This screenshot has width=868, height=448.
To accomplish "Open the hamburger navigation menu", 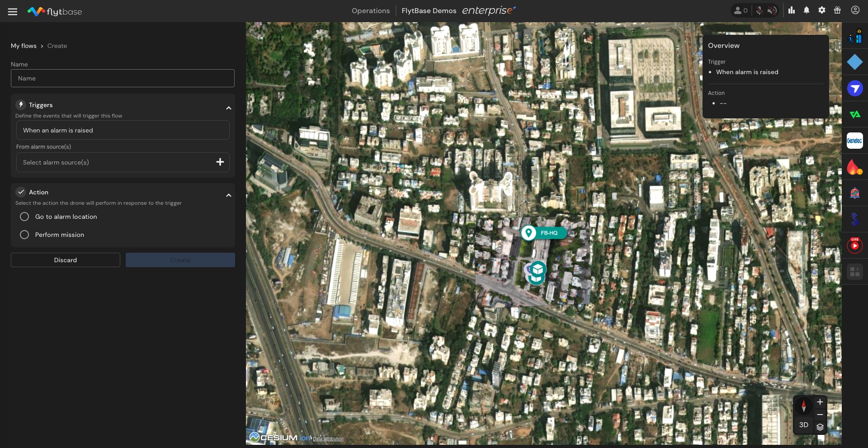I will 13,12.
